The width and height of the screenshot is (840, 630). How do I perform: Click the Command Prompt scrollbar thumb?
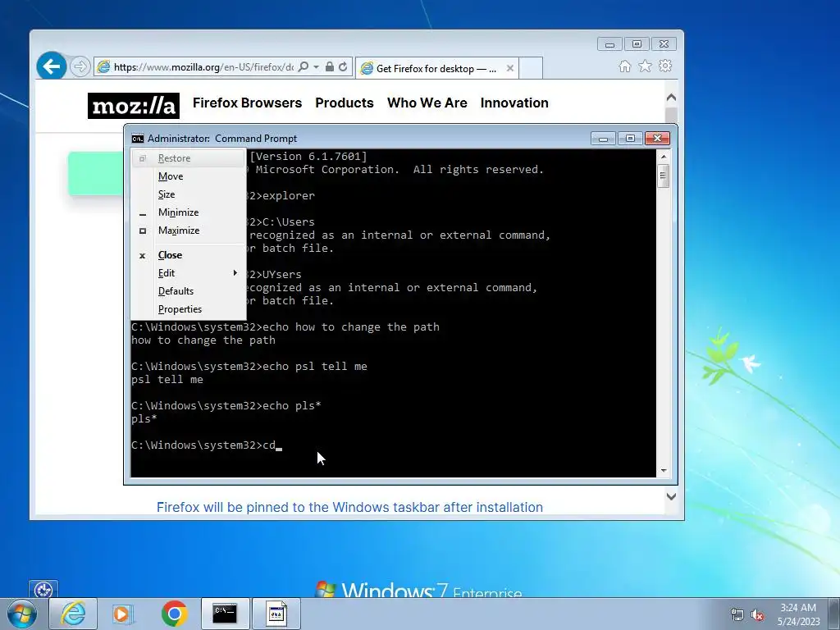663,176
